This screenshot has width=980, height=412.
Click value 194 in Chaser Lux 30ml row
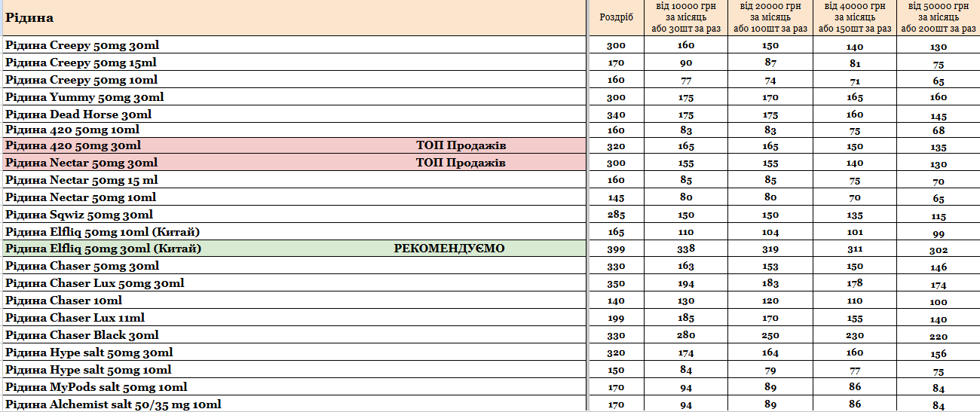[x=686, y=284]
